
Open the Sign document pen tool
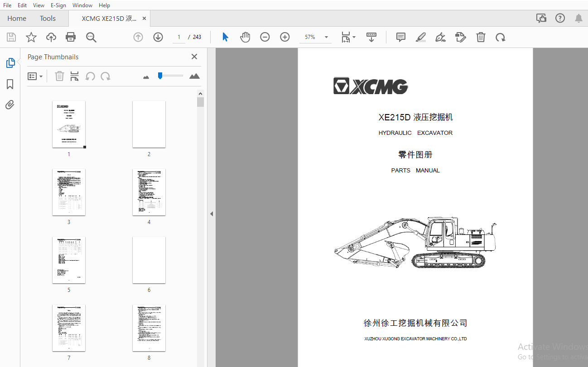point(440,37)
